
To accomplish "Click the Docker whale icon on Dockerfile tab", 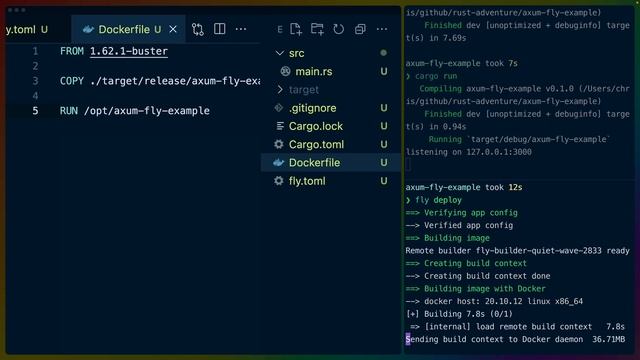I will point(88,29).
